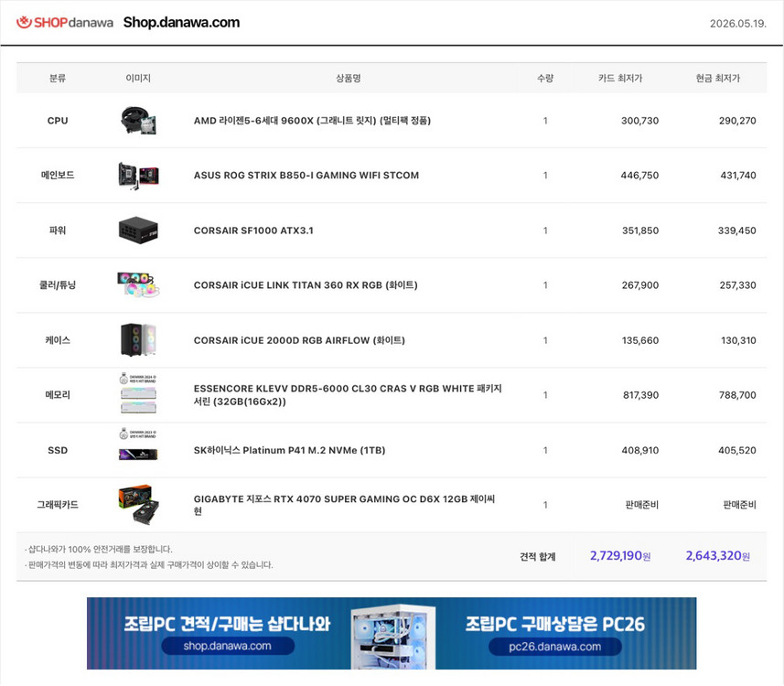The width and height of the screenshot is (784, 686).
Task: Click memory card price 817,390
Action: click(x=641, y=395)
